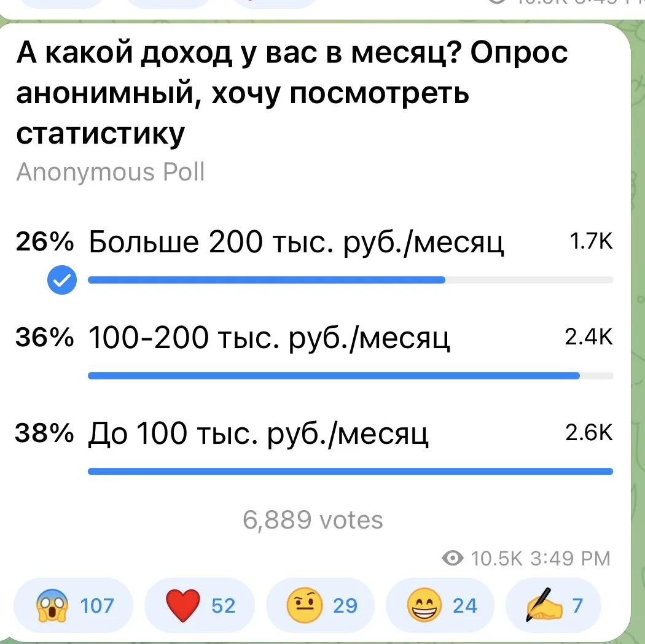Click the 26% progress bar

click(351, 280)
